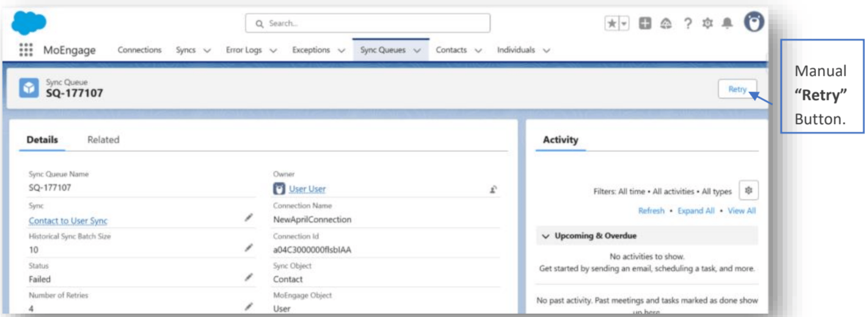Image resolution: width=868 pixels, height=317 pixels.
Task: Open the Contact to User Sync link
Action: click(68, 220)
